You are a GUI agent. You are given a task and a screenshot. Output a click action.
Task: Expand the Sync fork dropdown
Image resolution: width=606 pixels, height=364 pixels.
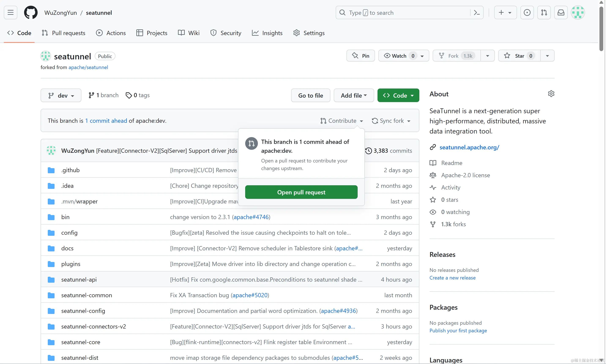tap(391, 121)
